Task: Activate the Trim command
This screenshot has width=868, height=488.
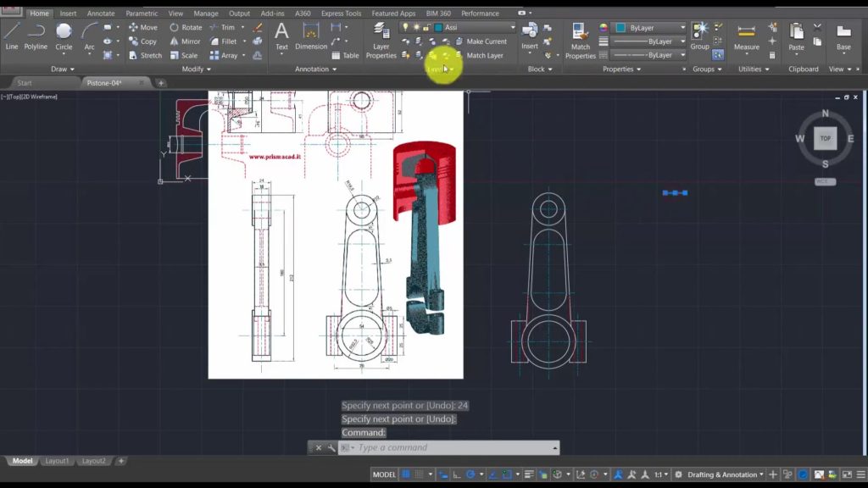Action: [222, 27]
